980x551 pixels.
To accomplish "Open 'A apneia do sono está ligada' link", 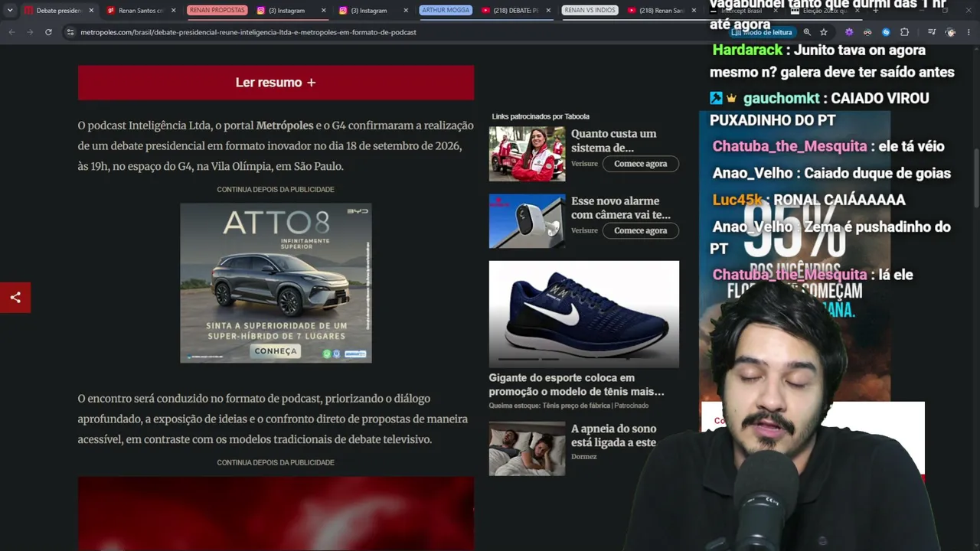I will (x=614, y=435).
